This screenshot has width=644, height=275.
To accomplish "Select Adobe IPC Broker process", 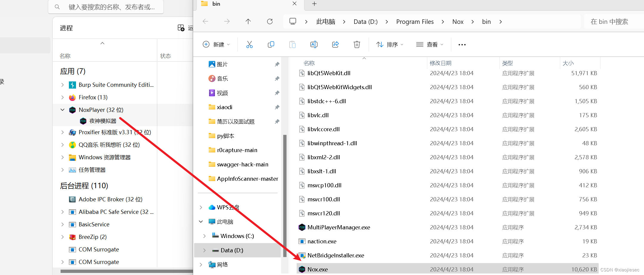I will 110,199.
